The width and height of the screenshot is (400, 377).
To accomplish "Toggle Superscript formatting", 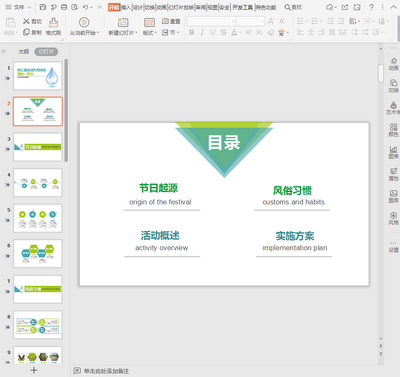I will click(248, 32).
